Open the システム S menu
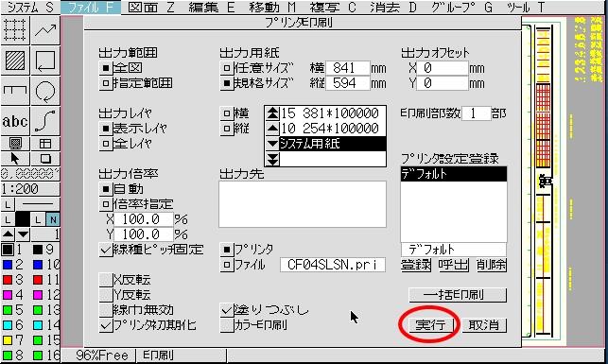This screenshot has width=608, height=364. tap(30, 8)
